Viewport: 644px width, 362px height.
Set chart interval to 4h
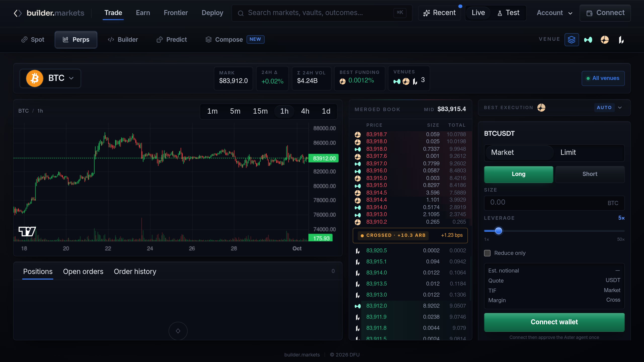pos(305,111)
